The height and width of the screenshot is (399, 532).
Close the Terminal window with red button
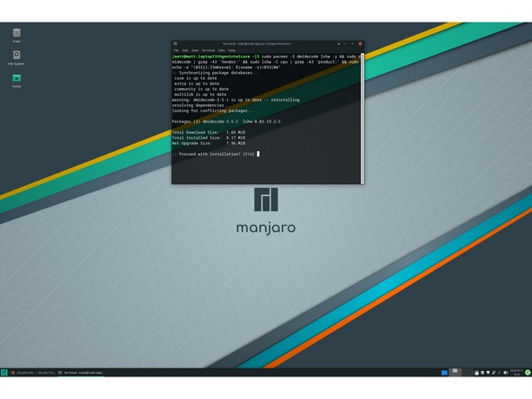[360, 43]
